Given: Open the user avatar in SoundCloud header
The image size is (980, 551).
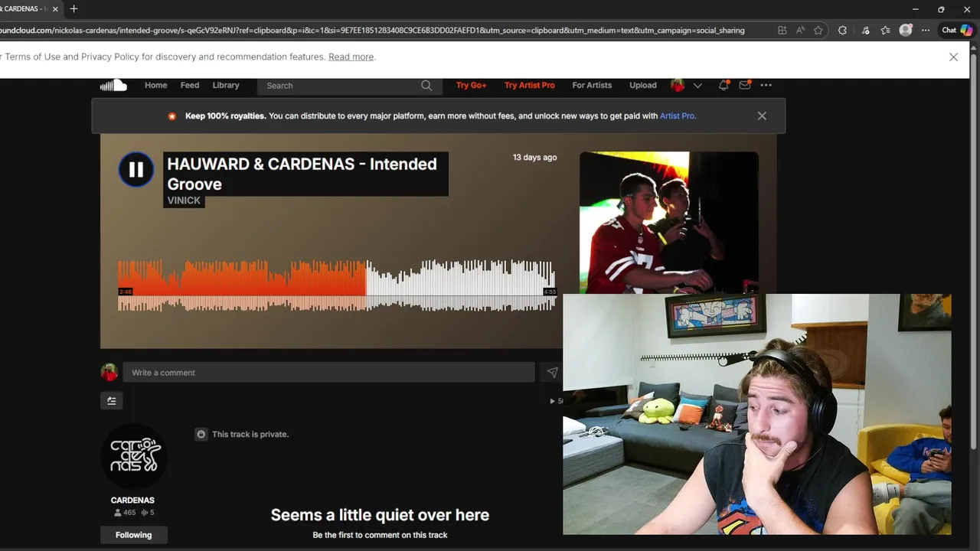Looking at the screenshot, I should (x=678, y=85).
